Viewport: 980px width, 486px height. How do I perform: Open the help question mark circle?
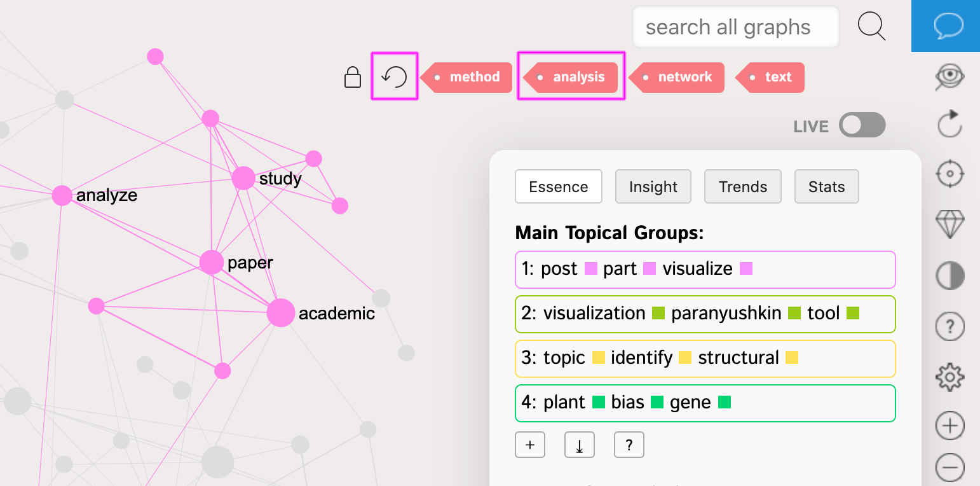pos(950,327)
